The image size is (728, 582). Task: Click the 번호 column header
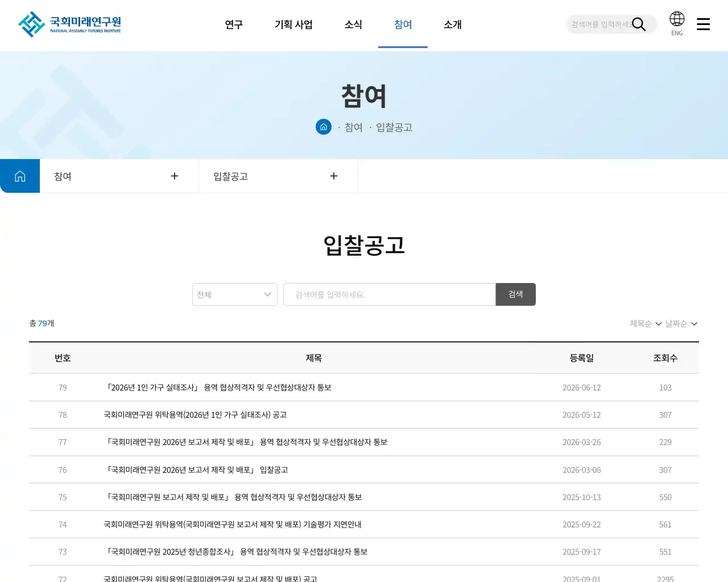63,358
